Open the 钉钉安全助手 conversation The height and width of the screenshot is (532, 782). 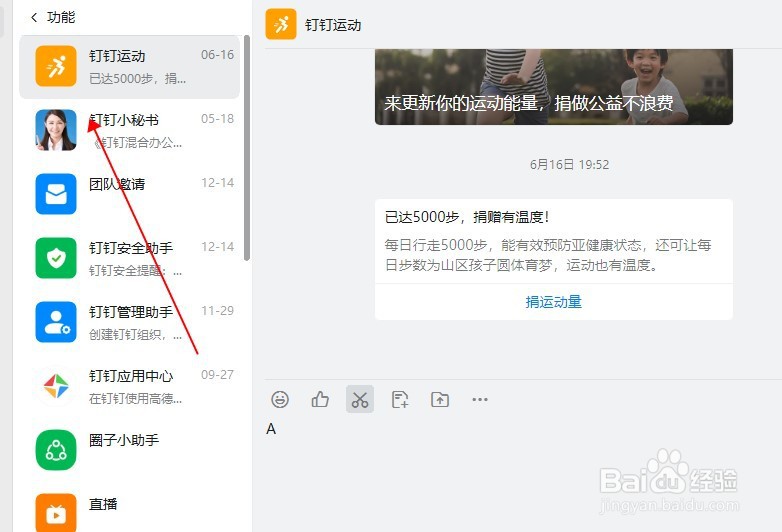point(129,258)
